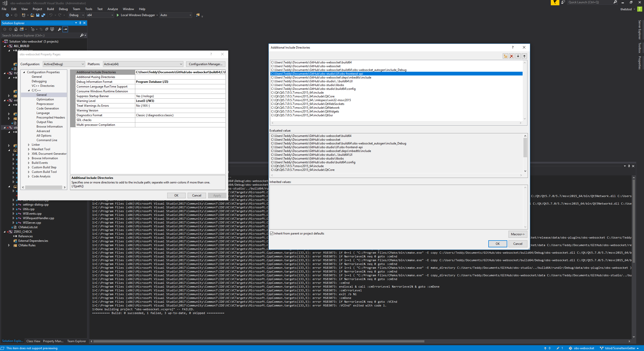Add a new line in Additional Include Directories
The width and height of the screenshot is (644, 351).
coord(506,56)
